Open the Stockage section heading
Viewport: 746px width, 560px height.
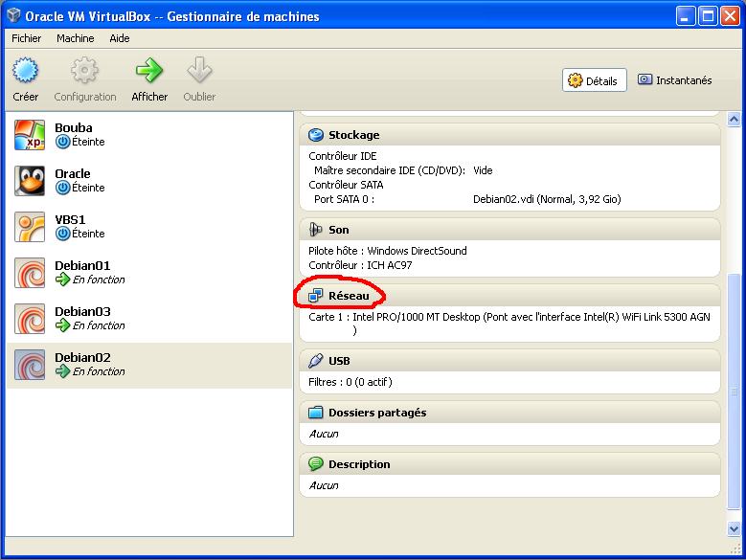354,135
